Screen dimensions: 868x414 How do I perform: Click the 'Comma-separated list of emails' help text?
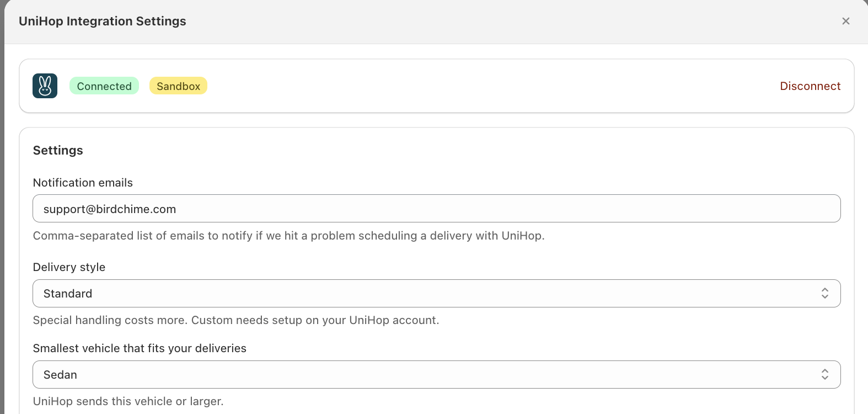288,236
